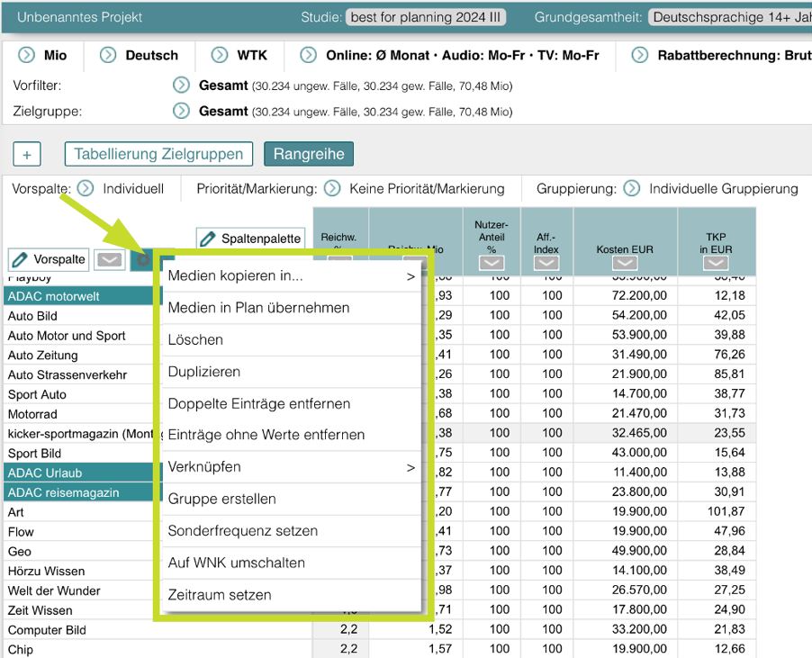Open the Kosten EUR column dropdown
The image size is (812, 658).
[x=624, y=263]
